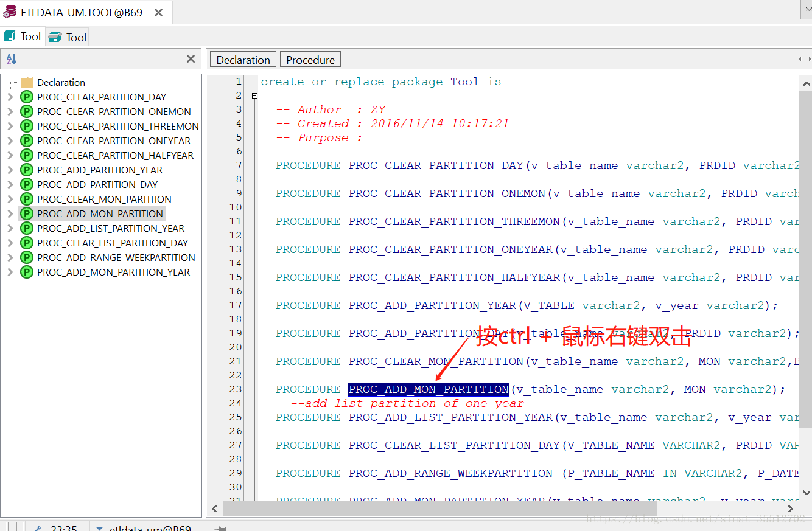Click the author name ZY in the code comment
812x531 pixels.
point(378,109)
